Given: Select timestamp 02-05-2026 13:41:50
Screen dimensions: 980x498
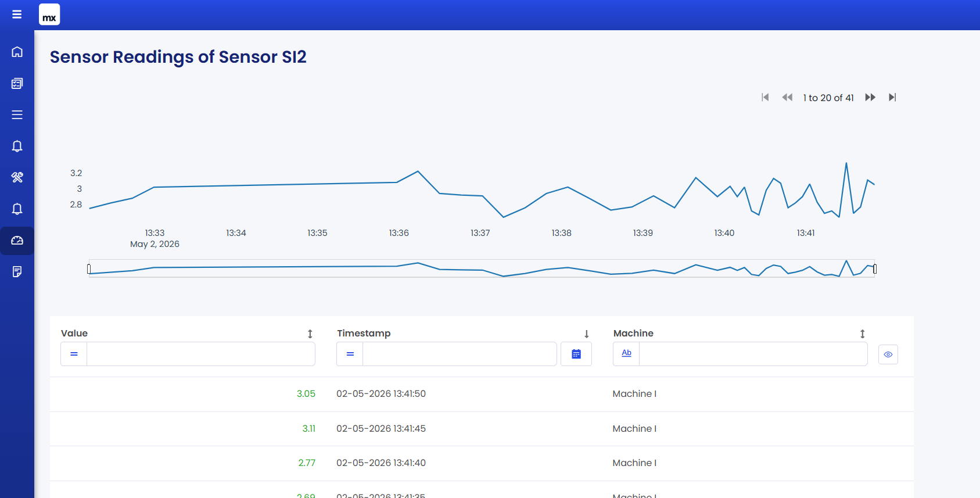Looking at the screenshot, I should click(x=381, y=393).
